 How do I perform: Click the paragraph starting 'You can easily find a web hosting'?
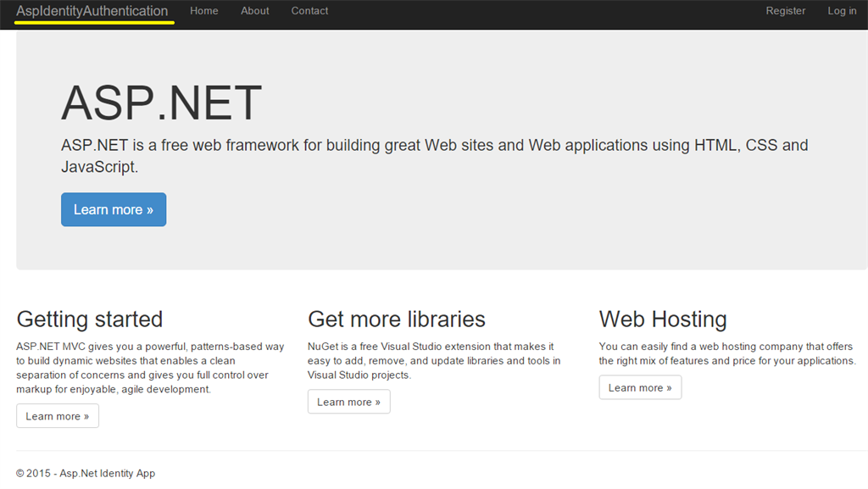pos(726,353)
